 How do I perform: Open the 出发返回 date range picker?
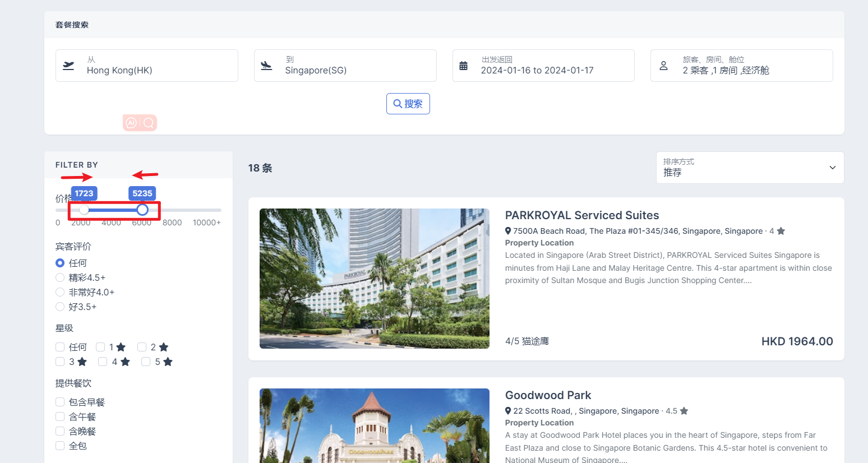543,66
